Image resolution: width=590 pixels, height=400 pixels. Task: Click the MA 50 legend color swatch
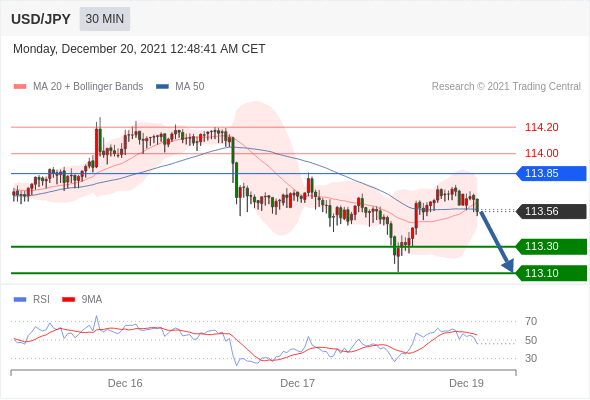[162, 87]
